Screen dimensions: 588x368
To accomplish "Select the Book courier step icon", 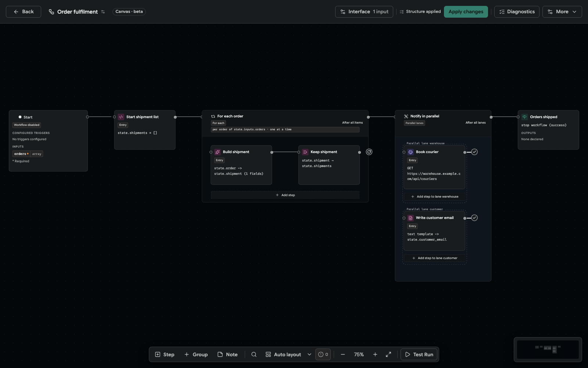I will pyautogui.click(x=410, y=152).
